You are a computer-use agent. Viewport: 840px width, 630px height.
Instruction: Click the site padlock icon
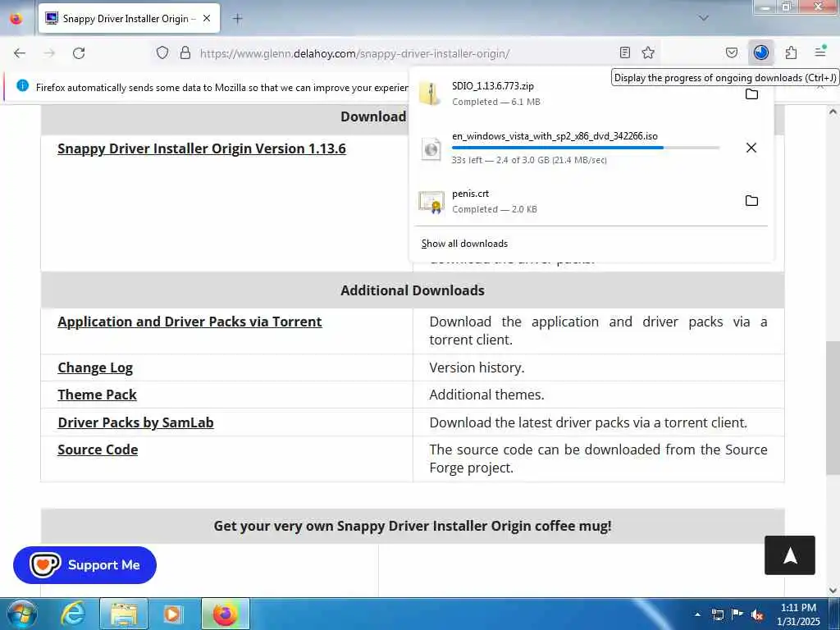185,52
